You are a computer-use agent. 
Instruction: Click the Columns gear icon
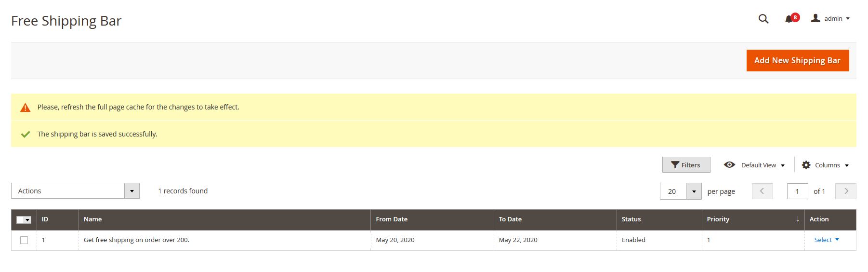pyautogui.click(x=806, y=165)
